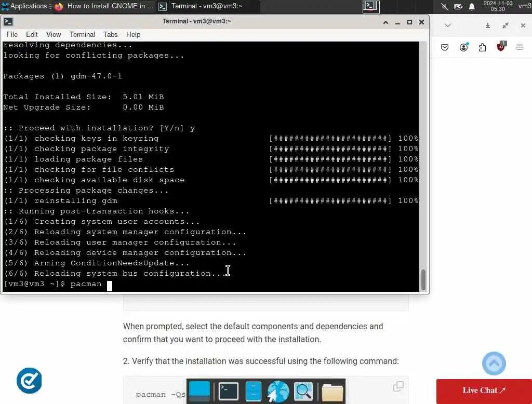This screenshot has width=532, height=404.
Task: Click the Pocket save icon in Firefox
Action: (445, 47)
